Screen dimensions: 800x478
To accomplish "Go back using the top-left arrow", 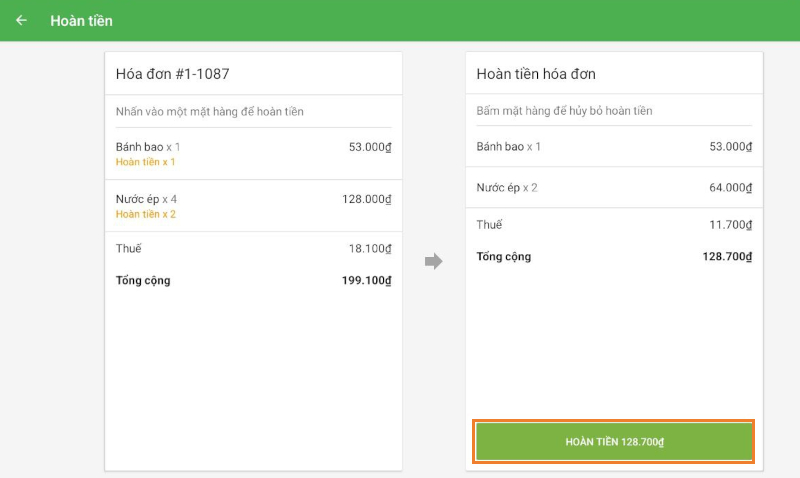I will (21, 20).
